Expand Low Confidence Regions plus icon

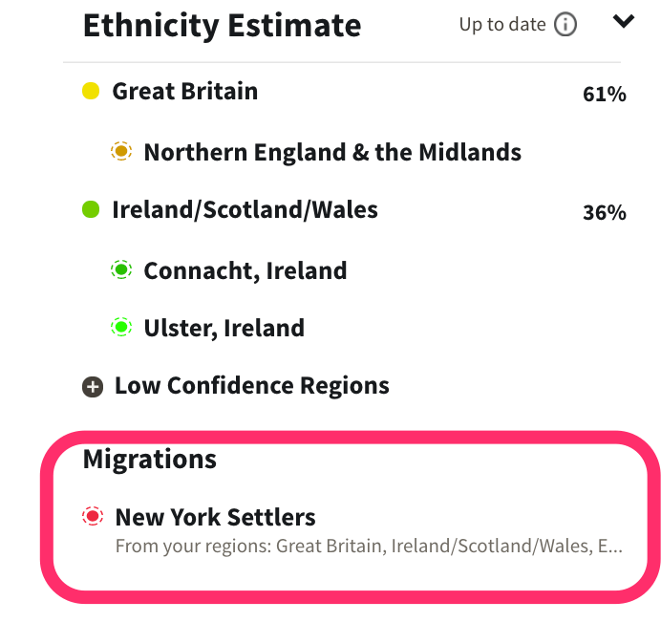pos(93,387)
